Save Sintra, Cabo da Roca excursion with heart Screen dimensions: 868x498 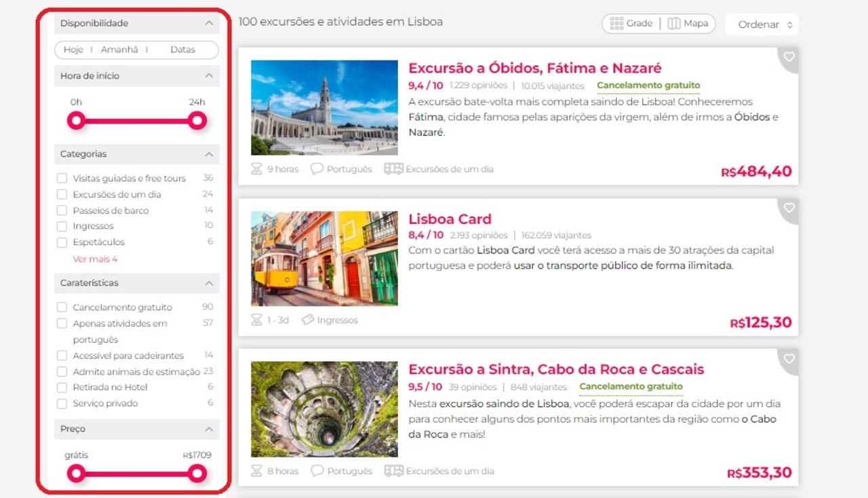tap(789, 359)
